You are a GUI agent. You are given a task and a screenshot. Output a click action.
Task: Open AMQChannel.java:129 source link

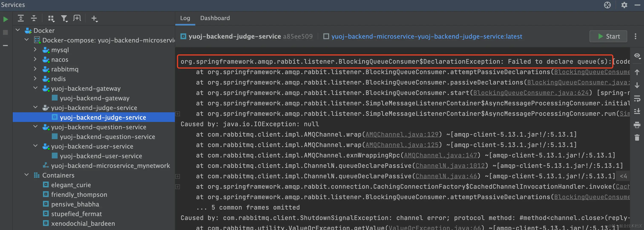[x=402, y=134]
